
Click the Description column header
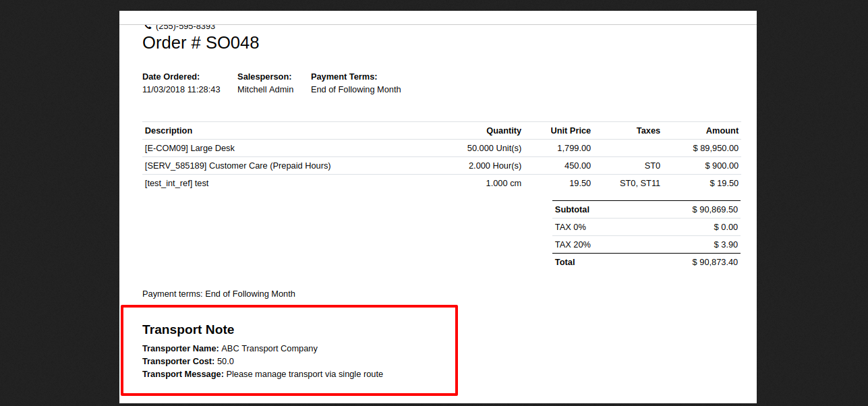pos(169,131)
